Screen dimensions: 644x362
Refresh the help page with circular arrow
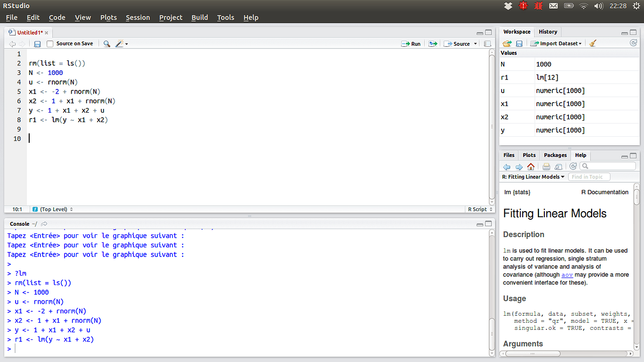pyautogui.click(x=573, y=166)
